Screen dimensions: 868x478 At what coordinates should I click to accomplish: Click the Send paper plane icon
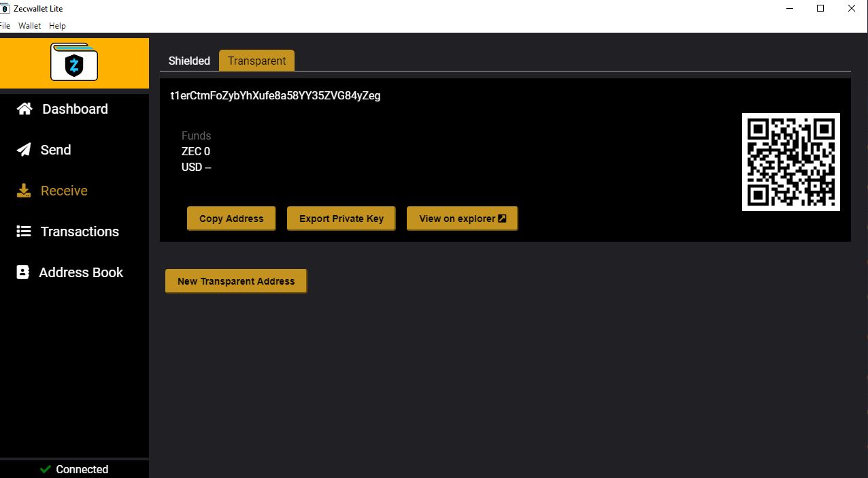point(24,150)
